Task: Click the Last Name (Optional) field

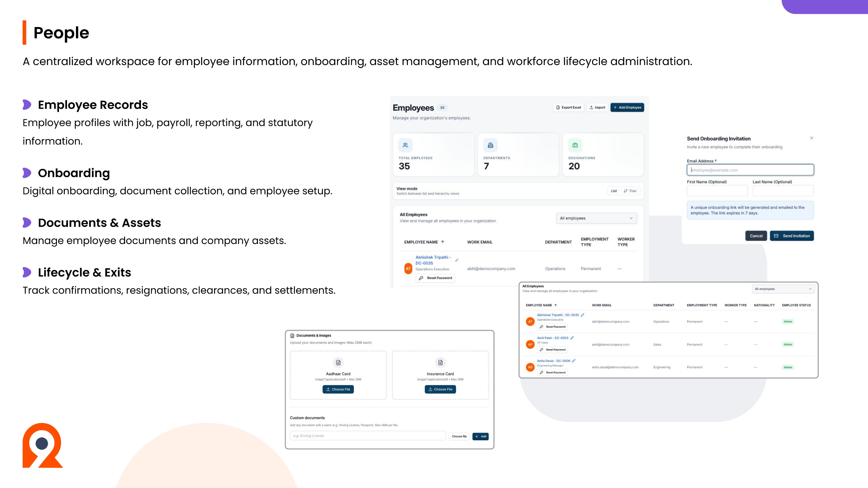Action: (783, 191)
